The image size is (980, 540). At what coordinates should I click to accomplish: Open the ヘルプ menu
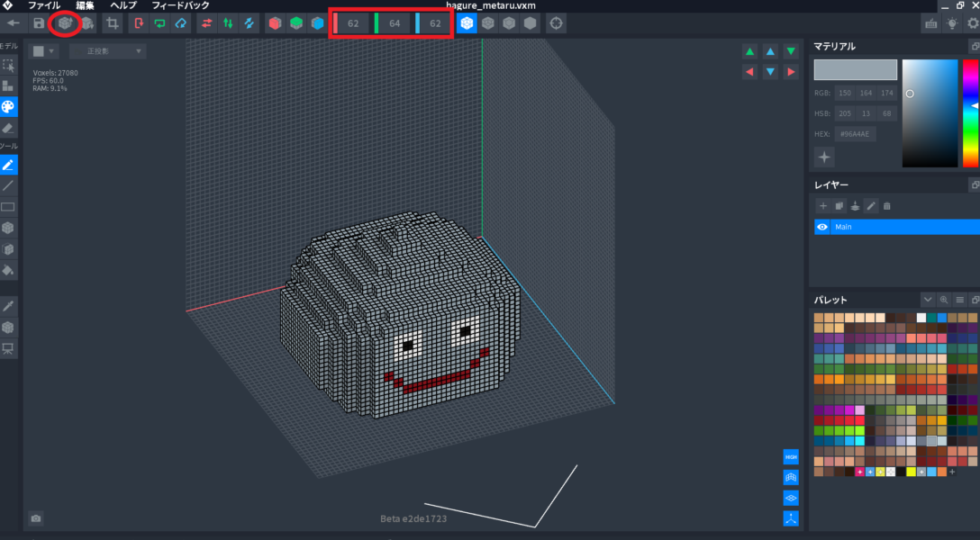[123, 5]
